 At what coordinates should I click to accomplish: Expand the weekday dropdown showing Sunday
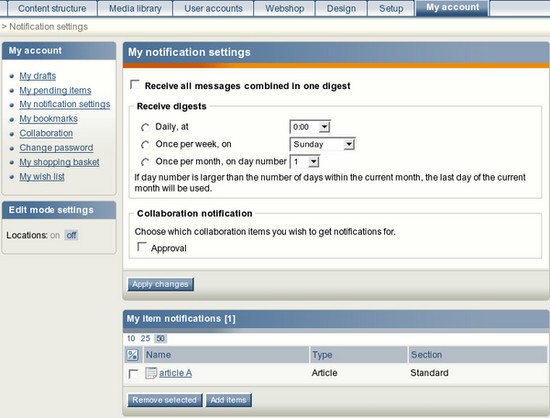(x=322, y=144)
